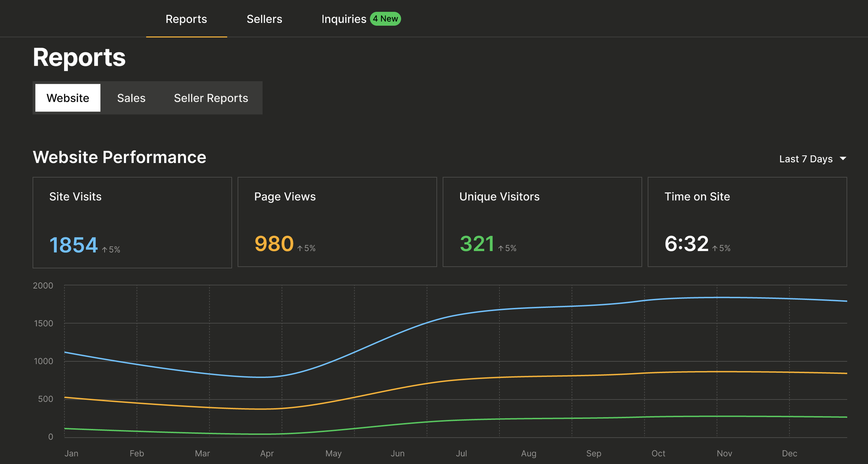Select the Website report tab
Screen dimensions: 868x464
pos(68,98)
